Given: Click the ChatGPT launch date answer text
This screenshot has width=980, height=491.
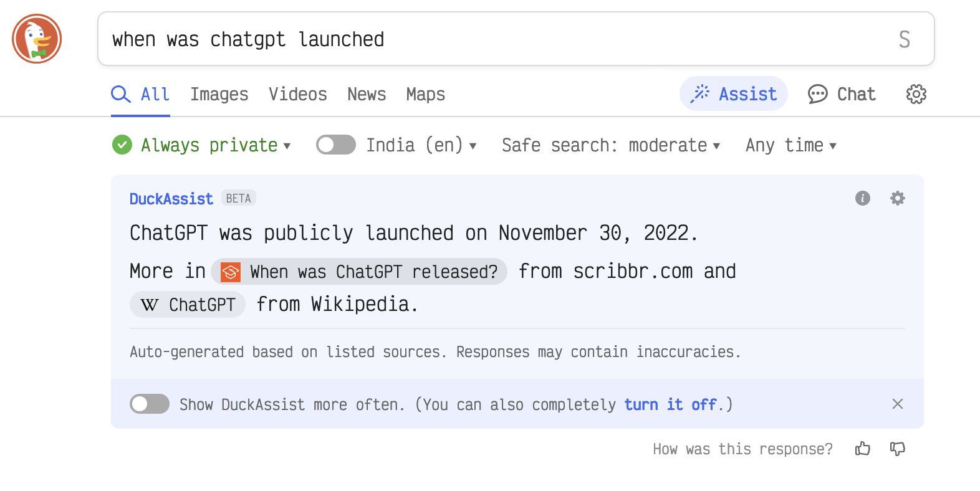Looking at the screenshot, I should click(413, 233).
